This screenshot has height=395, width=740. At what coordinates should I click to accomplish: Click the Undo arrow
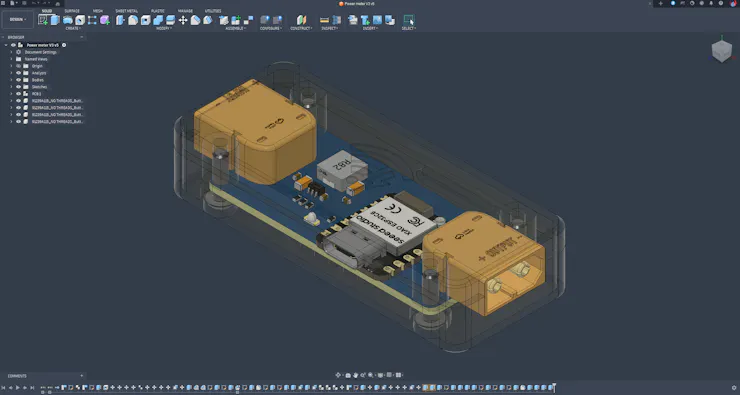tap(35, 3)
